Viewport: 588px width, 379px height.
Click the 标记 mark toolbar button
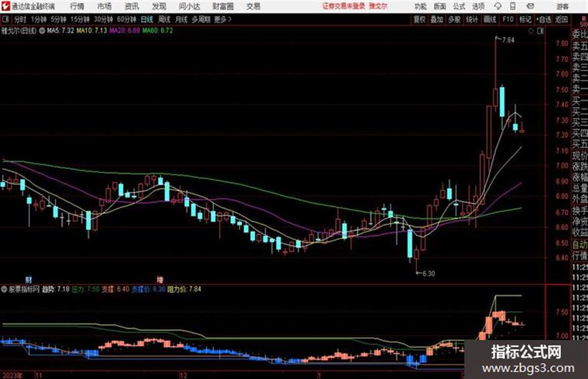click(525, 19)
